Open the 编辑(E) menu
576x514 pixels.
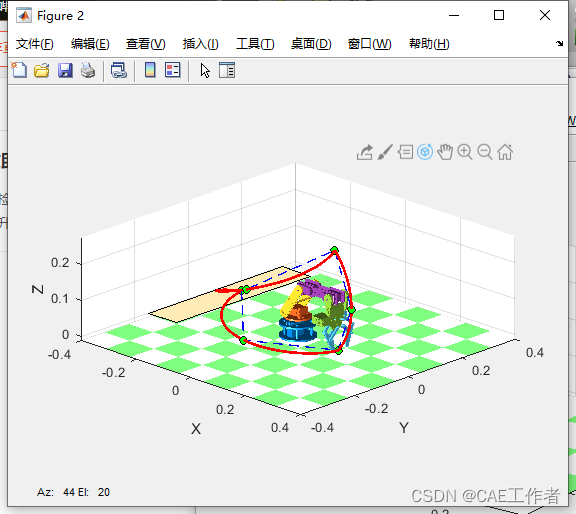tap(90, 44)
